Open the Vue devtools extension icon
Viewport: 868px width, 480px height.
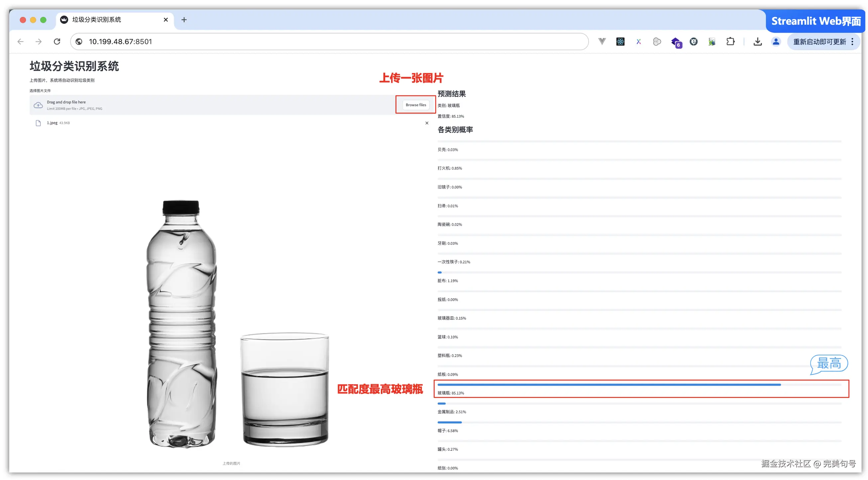coord(602,42)
